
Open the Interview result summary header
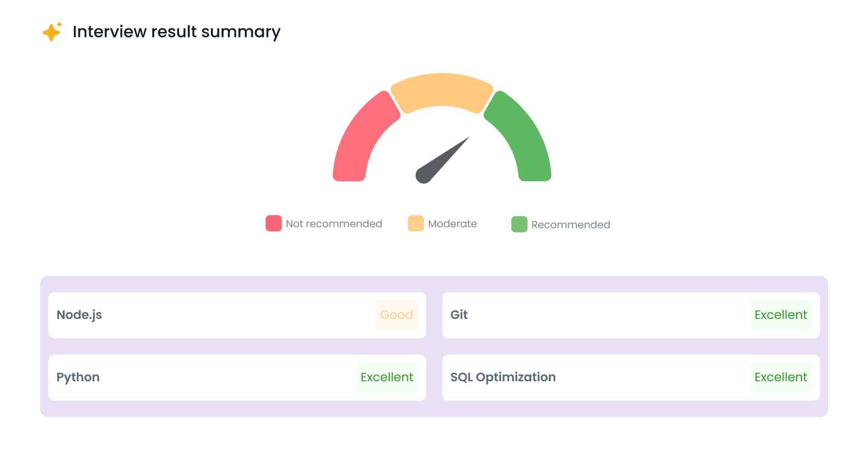[177, 31]
